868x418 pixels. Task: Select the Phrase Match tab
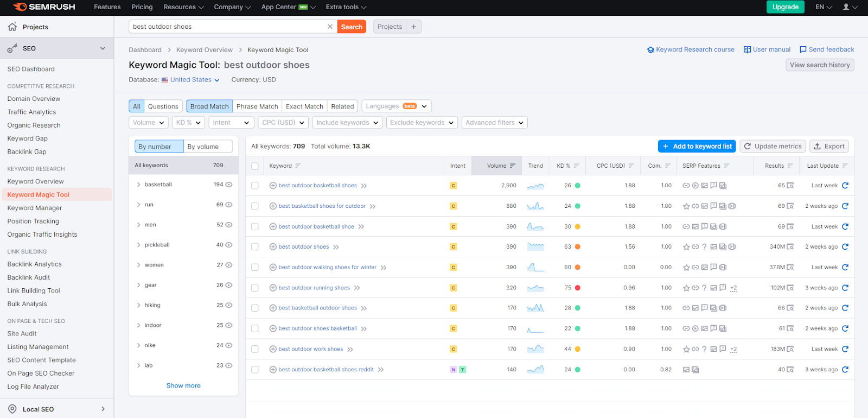point(257,106)
